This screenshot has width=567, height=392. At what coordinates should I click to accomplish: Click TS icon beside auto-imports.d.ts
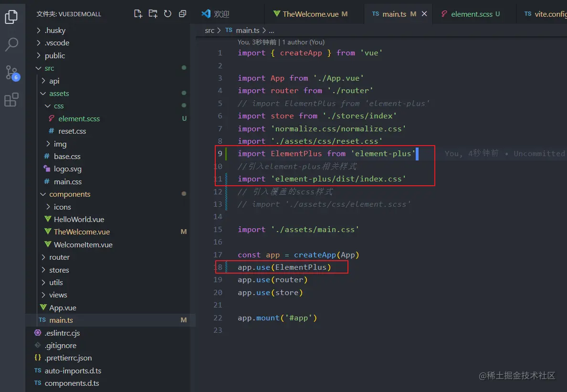pos(38,371)
